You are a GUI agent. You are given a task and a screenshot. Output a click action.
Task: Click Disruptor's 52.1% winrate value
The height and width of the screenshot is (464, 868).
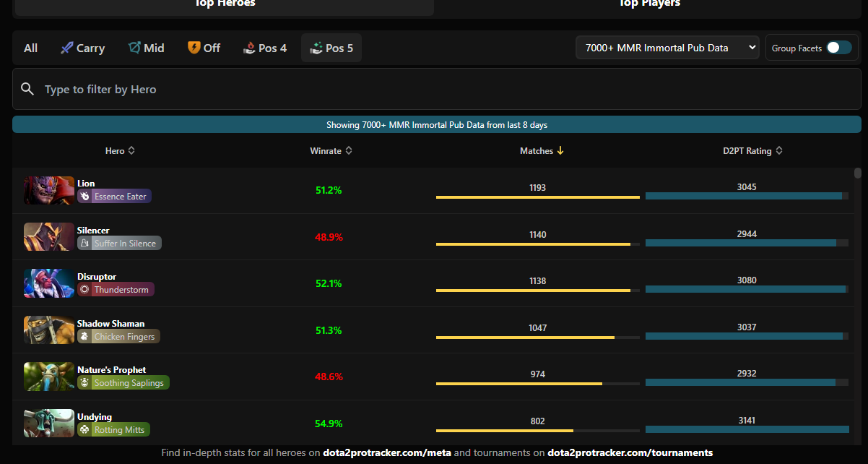(x=329, y=284)
